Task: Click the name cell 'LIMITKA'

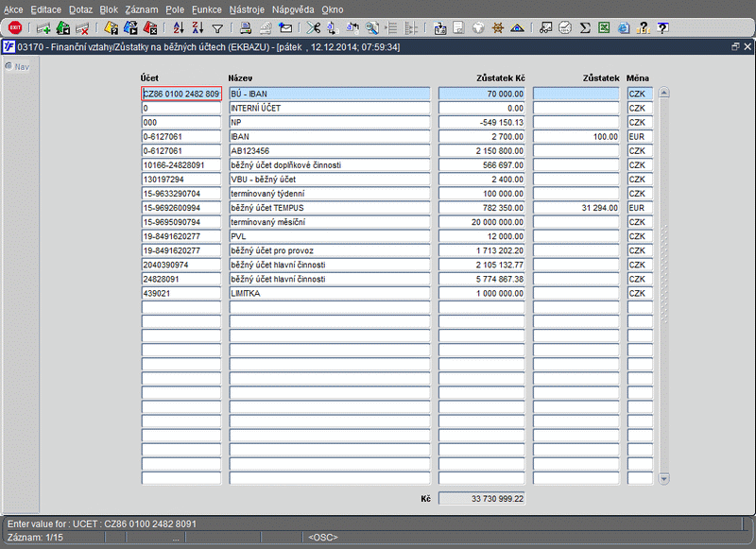Action: pos(329,293)
